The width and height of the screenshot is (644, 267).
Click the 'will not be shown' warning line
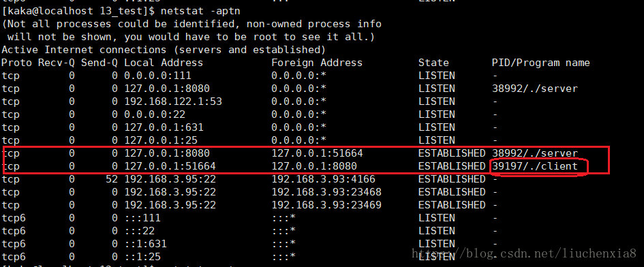pyautogui.click(x=191, y=37)
